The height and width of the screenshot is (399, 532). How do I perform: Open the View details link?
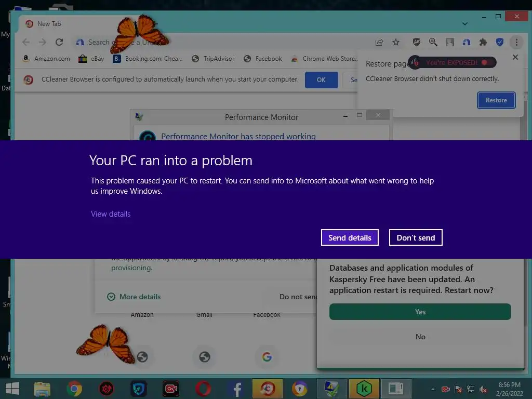tap(111, 214)
